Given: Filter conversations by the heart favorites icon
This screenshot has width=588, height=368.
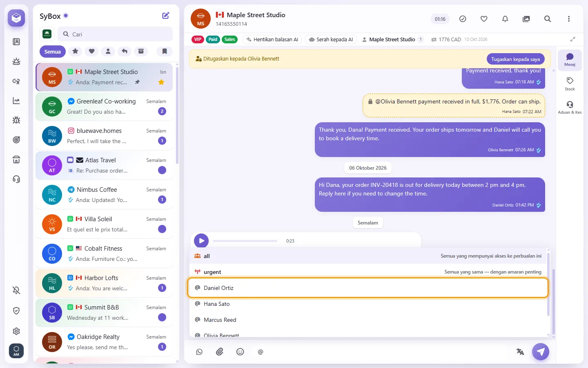Looking at the screenshot, I should click(x=92, y=51).
